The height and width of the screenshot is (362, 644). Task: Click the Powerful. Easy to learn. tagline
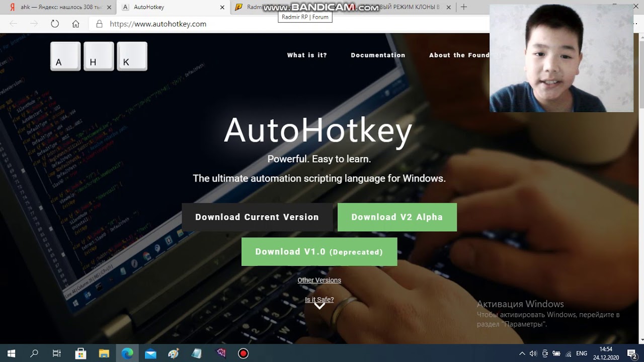pos(319,159)
